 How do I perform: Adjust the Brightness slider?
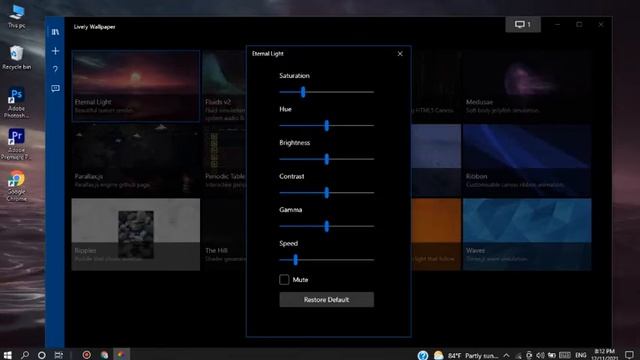click(x=326, y=159)
